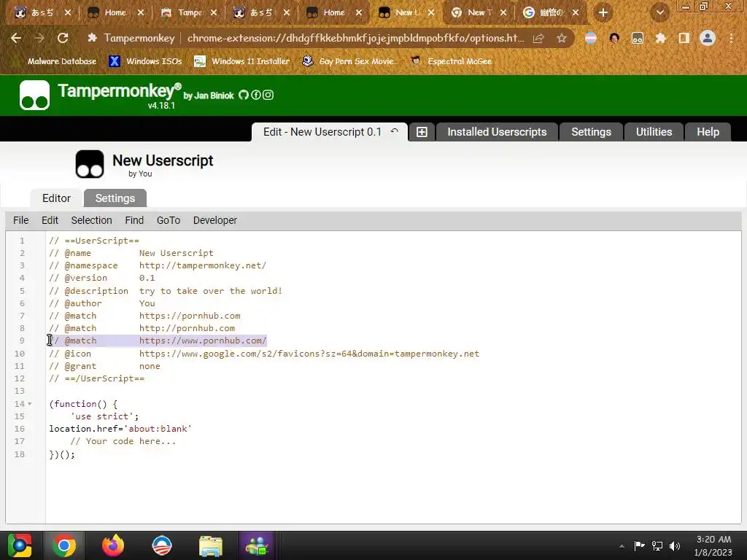Switch to the script Settings tab

pyautogui.click(x=115, y=198)
